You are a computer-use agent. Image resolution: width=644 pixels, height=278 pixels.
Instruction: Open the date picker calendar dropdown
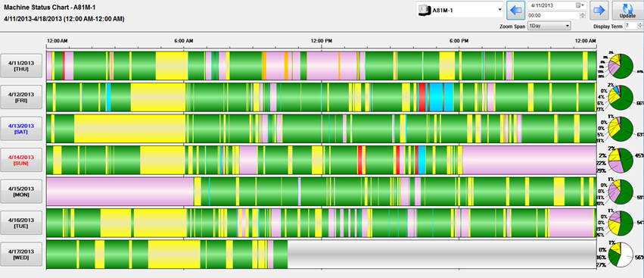[x=580, y=5]
